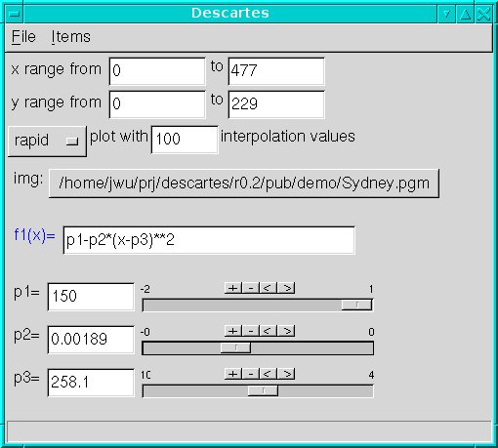Click the greater-than button for p2

pos(286,331)
